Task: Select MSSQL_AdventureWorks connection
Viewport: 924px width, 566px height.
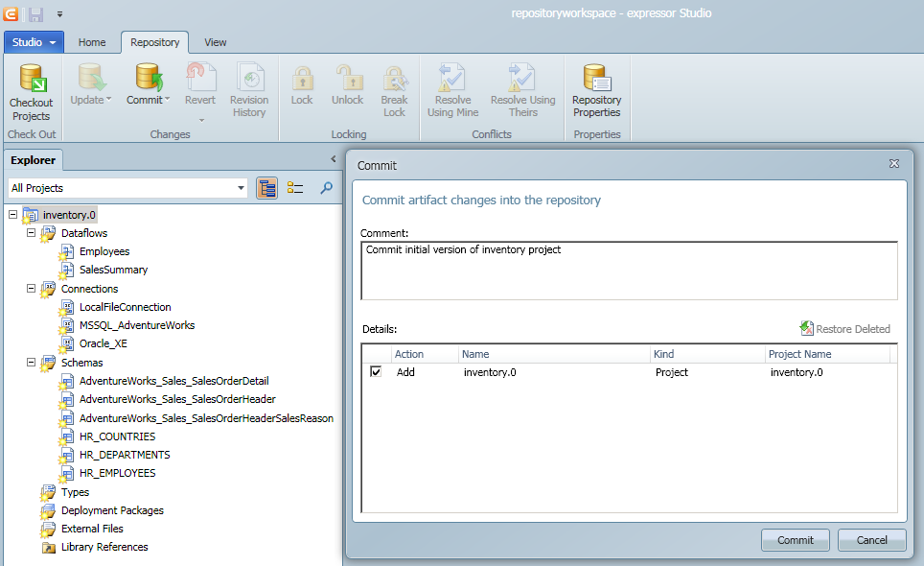Action: (137, 325)
